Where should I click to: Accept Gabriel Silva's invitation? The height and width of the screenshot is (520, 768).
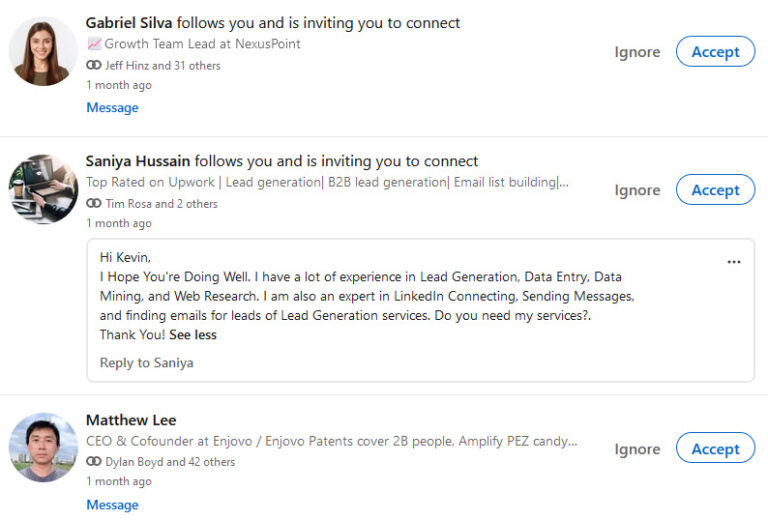[715, 52]
